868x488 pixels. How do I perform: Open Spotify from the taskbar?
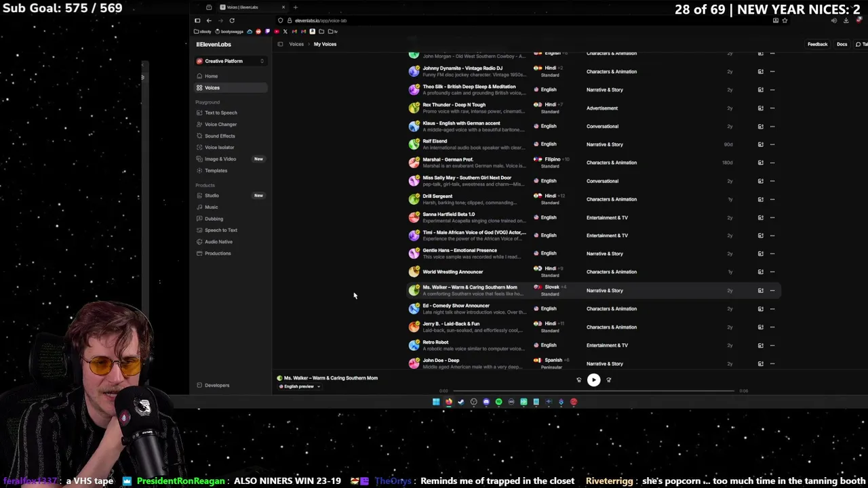coord(498,402)
